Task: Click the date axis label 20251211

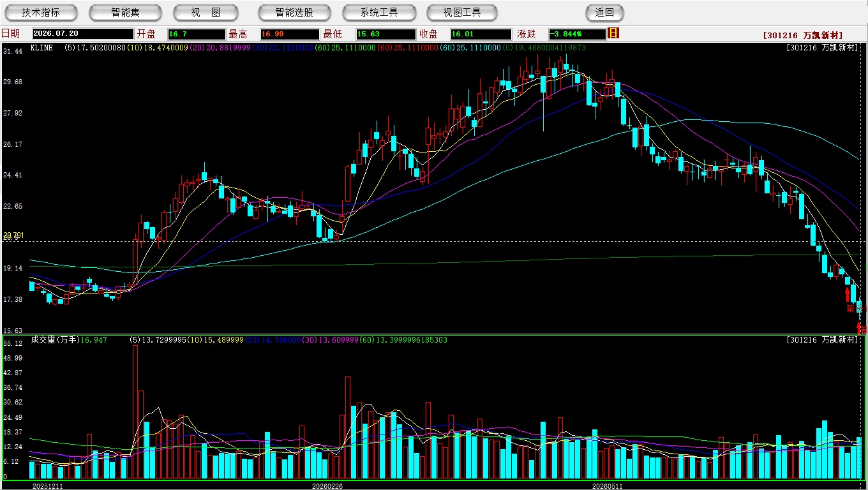Action: tap(48, 486)
